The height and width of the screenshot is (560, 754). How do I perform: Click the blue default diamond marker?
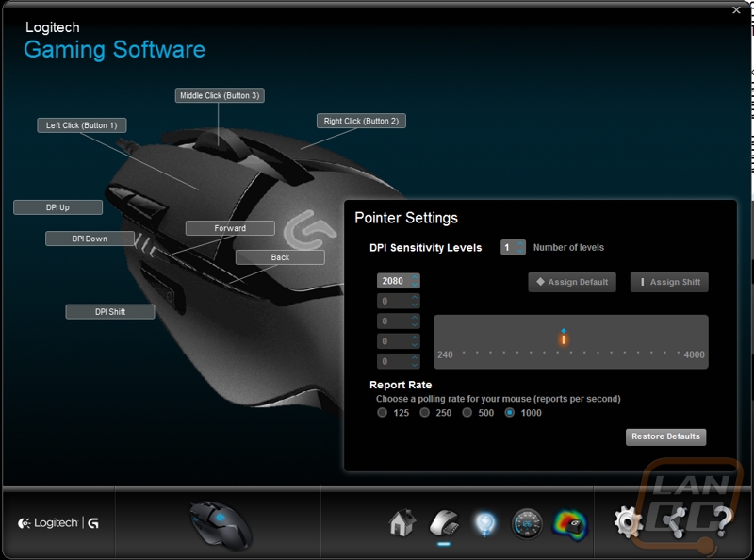564,331
